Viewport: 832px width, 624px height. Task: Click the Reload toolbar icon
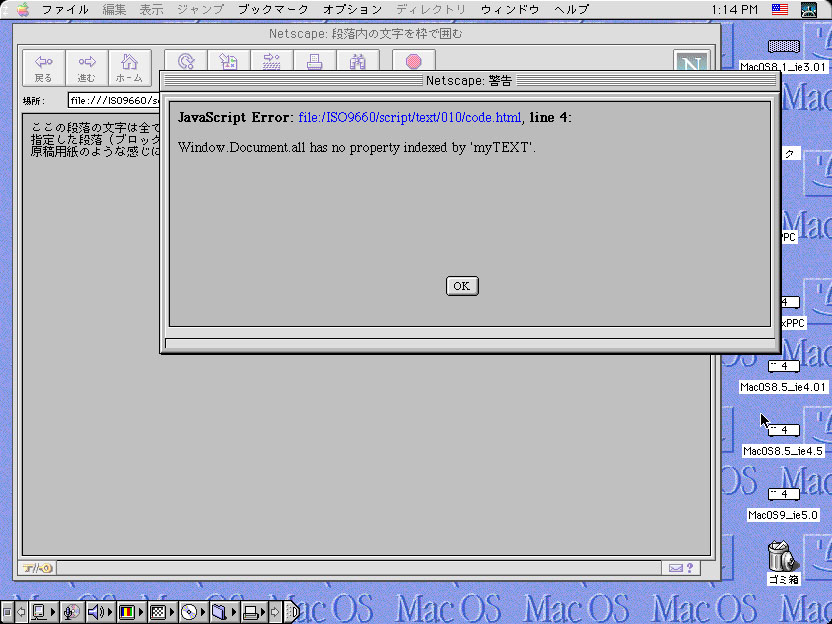(x=186, y=60)
